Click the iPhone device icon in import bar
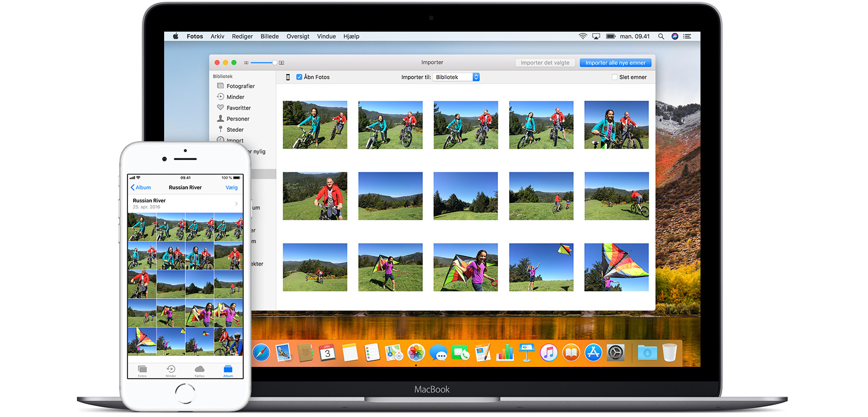Image resolution: width=868 pixels, height=417 pixels. pyautogui.click(x=288, y=77)
